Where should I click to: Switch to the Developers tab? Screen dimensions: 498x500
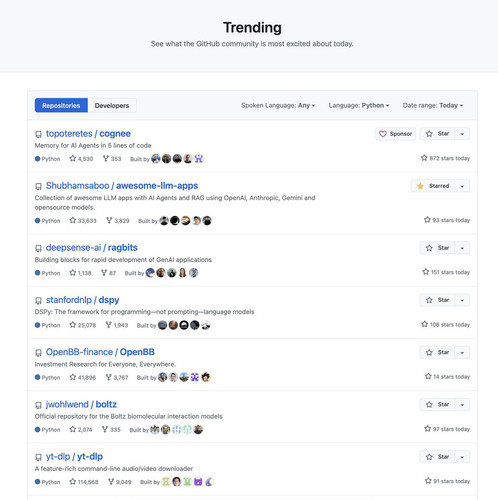tap(112, 106)
